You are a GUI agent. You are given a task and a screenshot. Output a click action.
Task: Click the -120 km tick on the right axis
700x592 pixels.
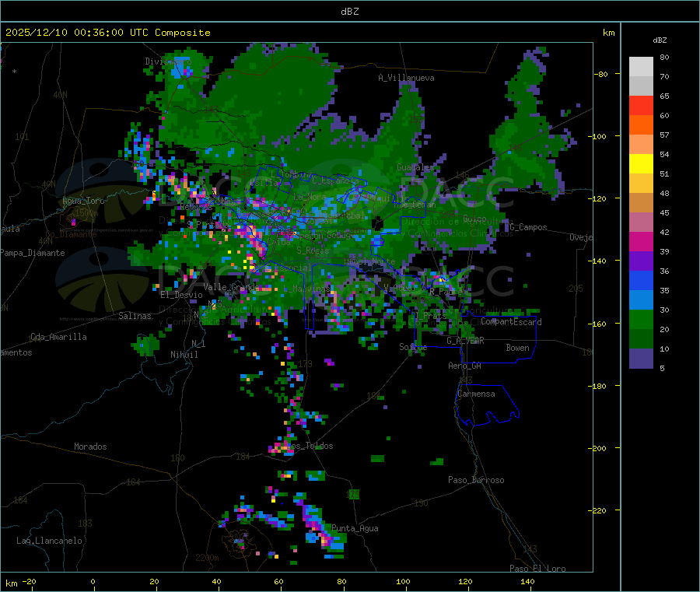pyautogui.click(x=598, y=198)
